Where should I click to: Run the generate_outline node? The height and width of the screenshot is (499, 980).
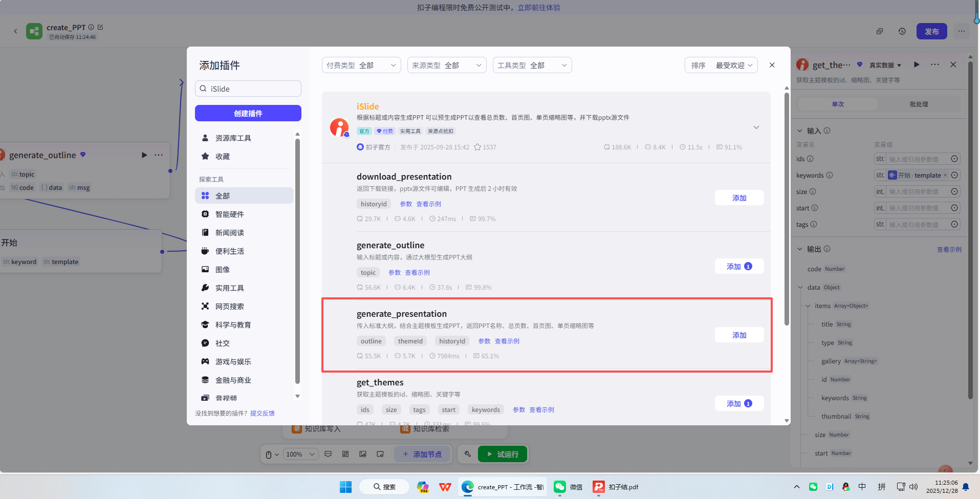(x=144, y=155)
